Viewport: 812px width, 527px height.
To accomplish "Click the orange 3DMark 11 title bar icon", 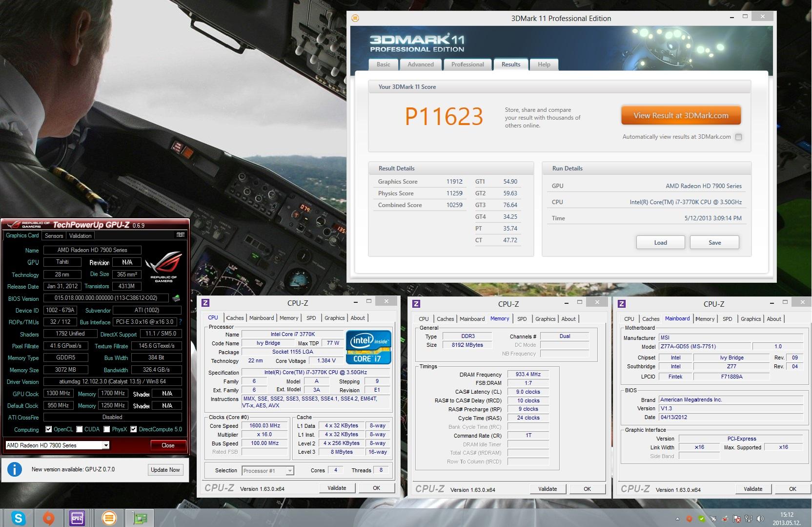I will [x=355, y=18].
